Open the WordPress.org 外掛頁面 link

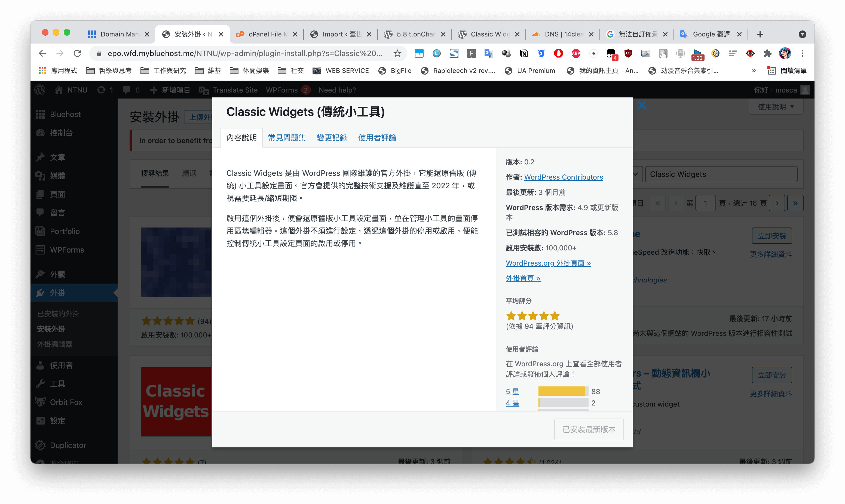pyautogui.click(x=548, y=263)
